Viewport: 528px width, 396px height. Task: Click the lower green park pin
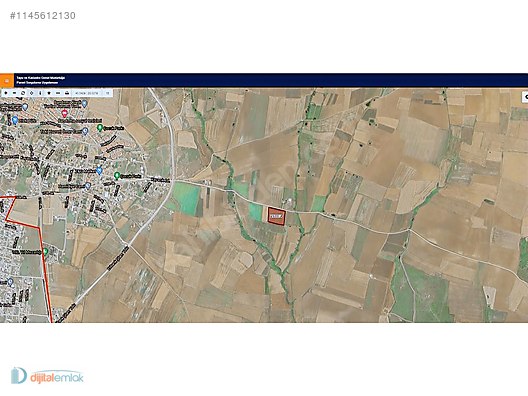tap(117, 175)
